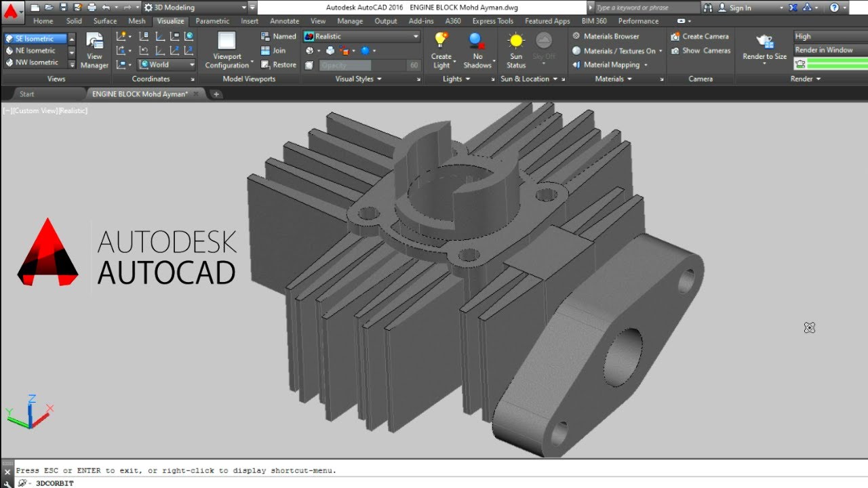
Task: Click the Plot printer icon
Action: (x=91, y=7)
